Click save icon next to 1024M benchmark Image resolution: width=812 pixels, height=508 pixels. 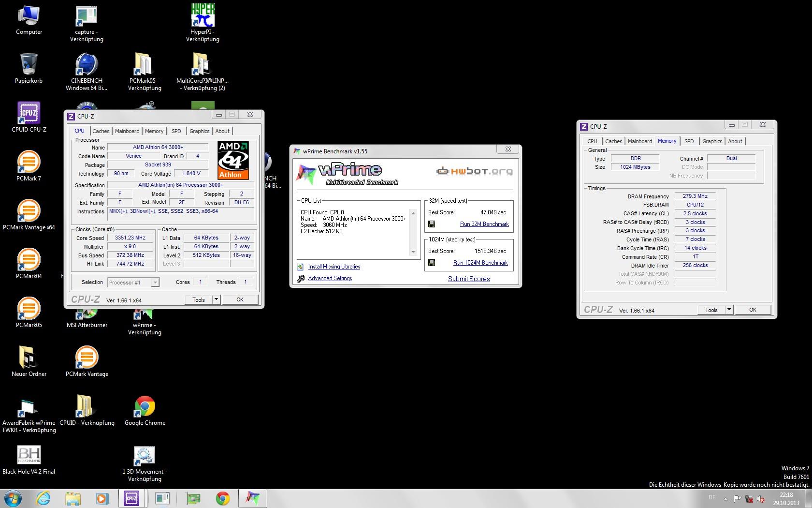pyautogui.click(x=432, y=263)
